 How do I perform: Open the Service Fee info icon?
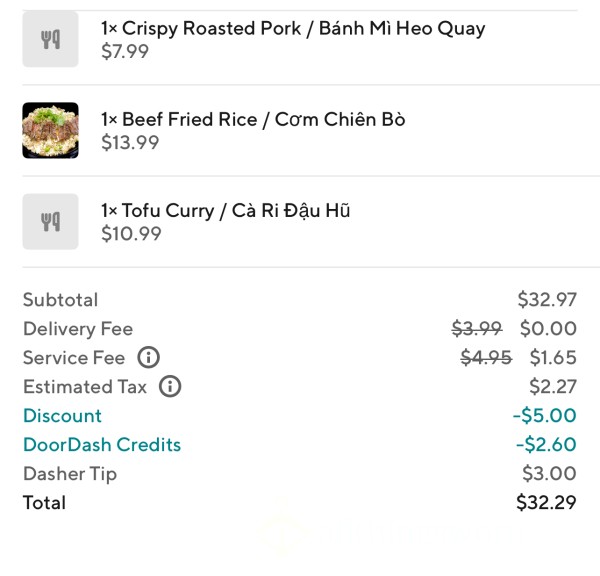pos(148,357)
